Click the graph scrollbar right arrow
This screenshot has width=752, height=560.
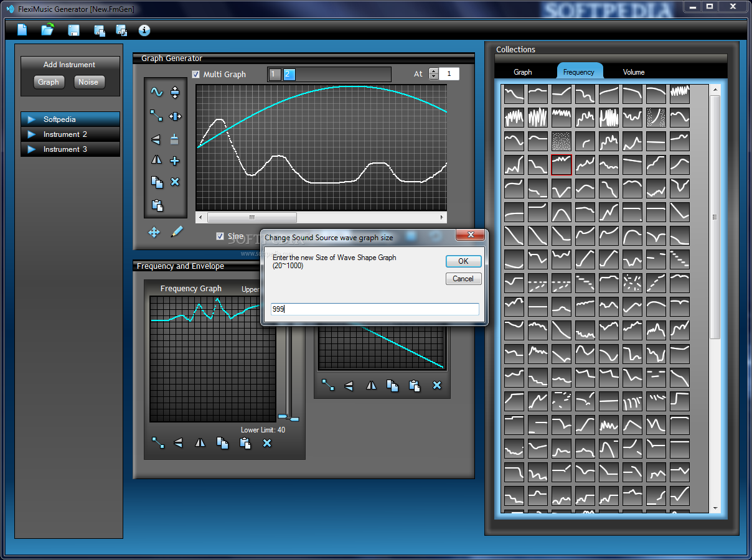442,217
